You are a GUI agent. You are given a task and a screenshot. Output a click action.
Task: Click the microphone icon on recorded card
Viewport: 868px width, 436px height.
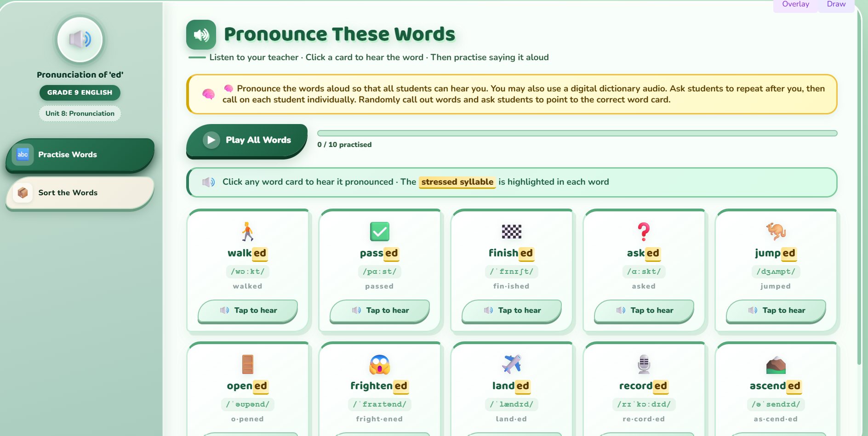point(644,364)
